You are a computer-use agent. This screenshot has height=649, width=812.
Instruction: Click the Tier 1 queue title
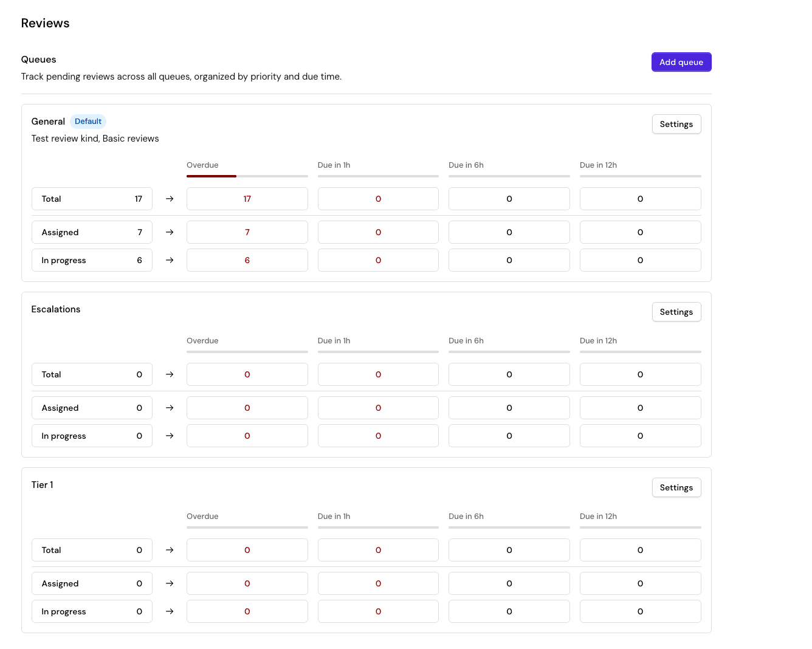[x=43, y=485]
